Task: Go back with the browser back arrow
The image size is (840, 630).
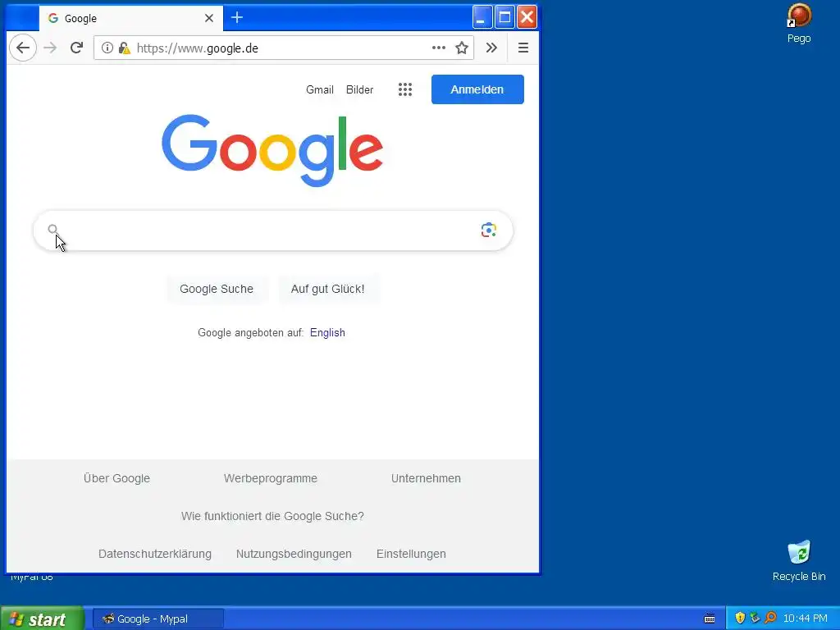Action: [23, 48]
